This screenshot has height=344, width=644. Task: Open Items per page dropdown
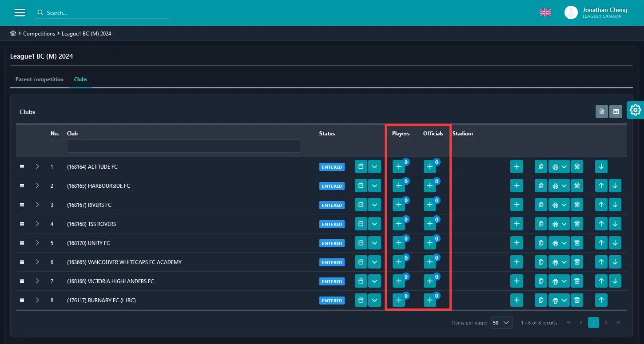click(501, 322)
